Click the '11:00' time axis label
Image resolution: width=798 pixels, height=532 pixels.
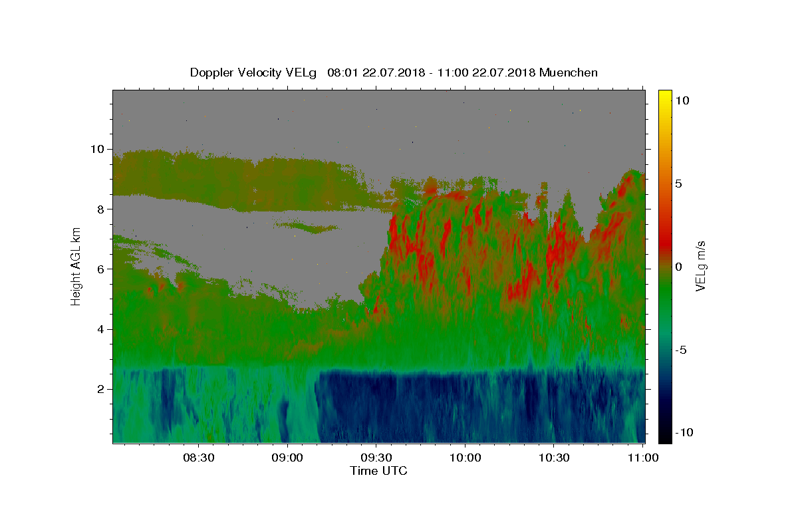coord(644,458)
